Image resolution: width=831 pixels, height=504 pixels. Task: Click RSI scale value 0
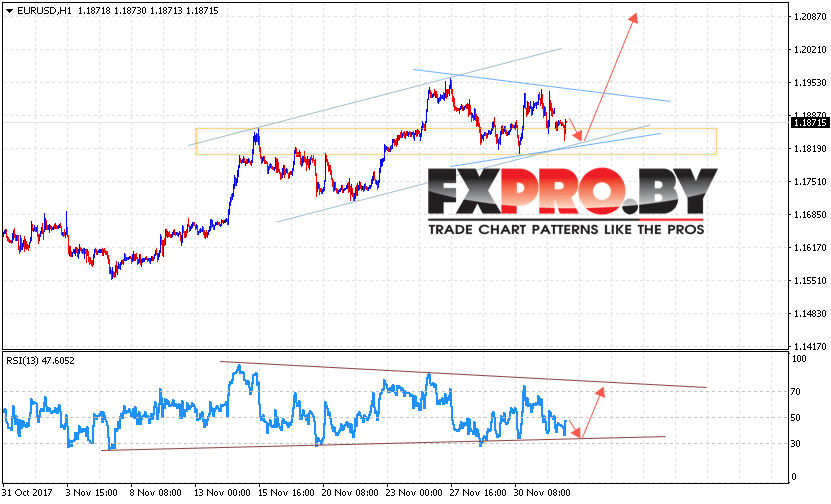[x=793, y=477]
